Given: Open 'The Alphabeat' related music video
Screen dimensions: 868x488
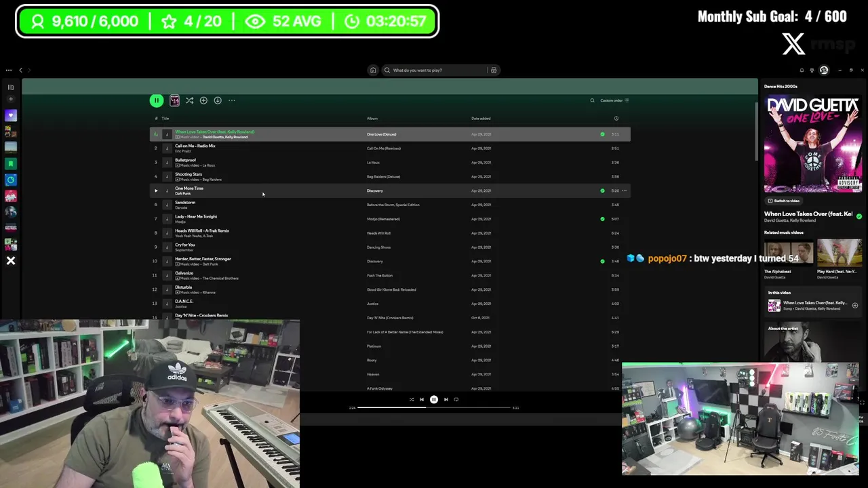Looking at the screenshot, I should click(x=789, y=259).
